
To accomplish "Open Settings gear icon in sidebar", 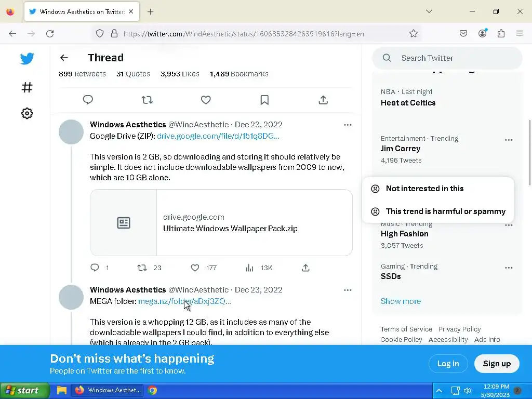I will [27, 113].
